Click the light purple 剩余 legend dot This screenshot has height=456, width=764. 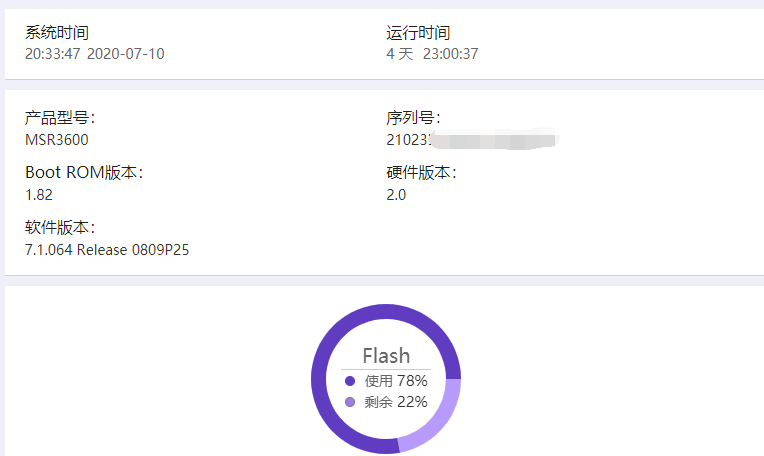point(350,402)
